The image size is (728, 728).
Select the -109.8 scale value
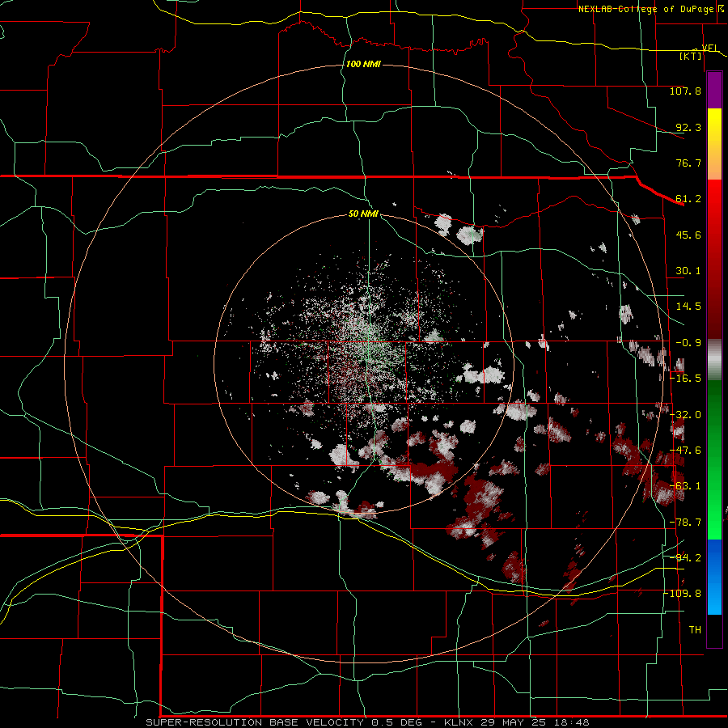pyautogui.click(x=682, y=594)
